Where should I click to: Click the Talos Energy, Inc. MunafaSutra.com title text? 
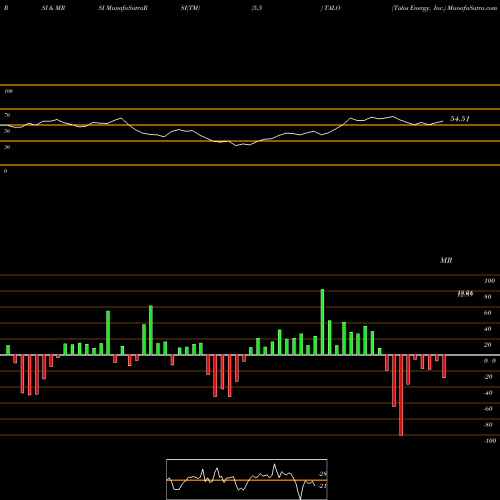click(444, 8)
